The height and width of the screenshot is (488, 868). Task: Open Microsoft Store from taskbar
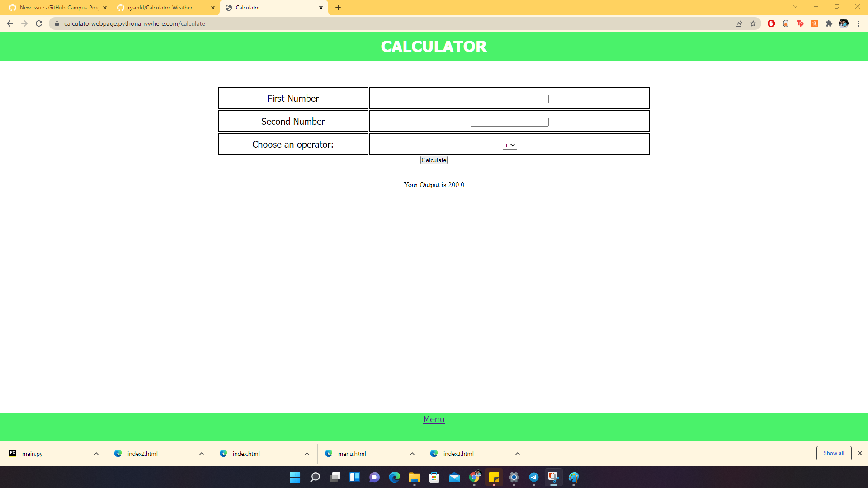click(434, 477)
